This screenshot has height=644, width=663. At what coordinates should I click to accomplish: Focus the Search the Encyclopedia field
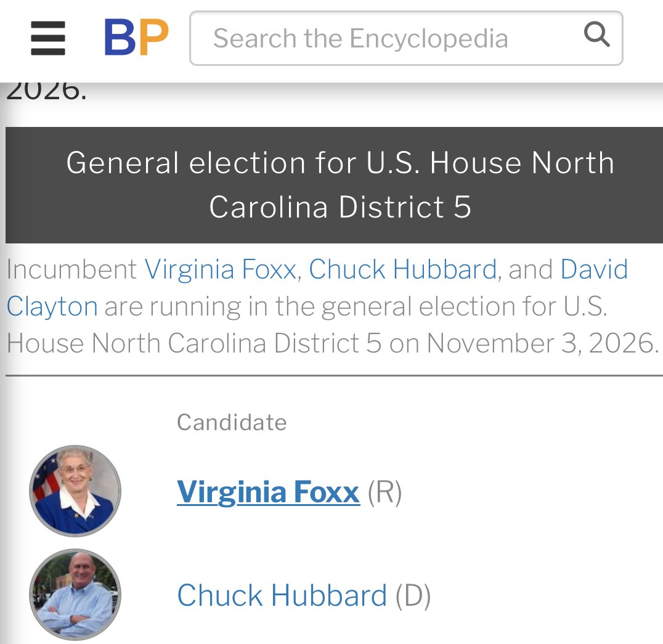(x=382, y=38)
